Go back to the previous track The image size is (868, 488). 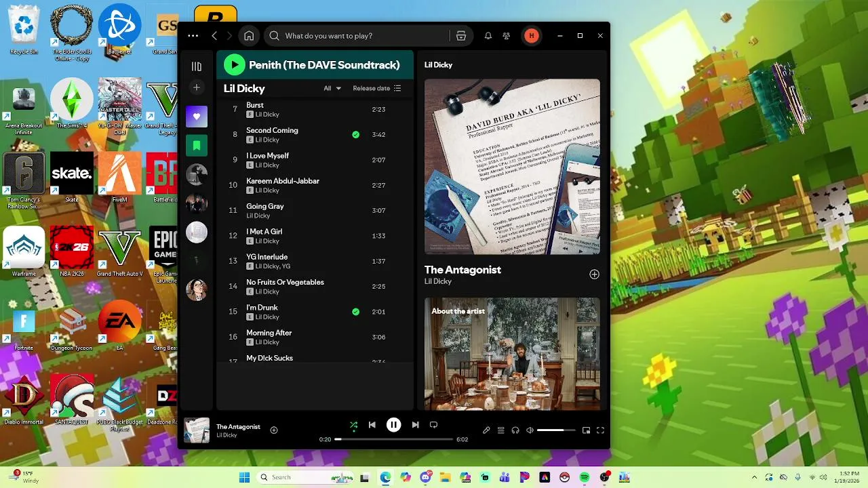click(x=372, y=425)
